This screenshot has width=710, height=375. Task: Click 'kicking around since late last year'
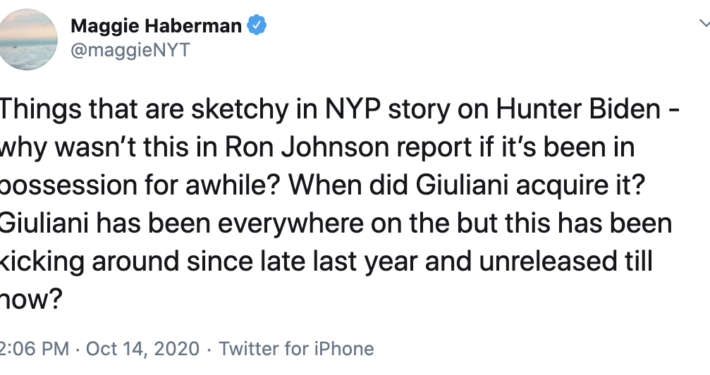[x=208, y=262]
